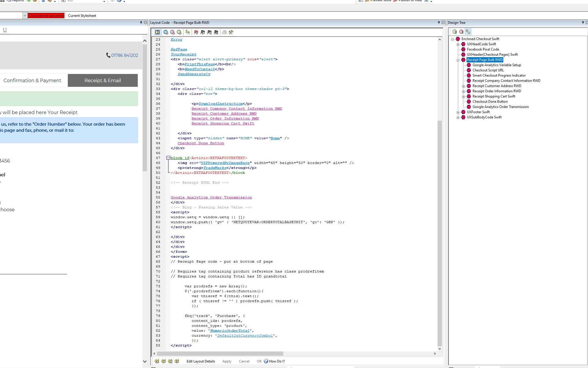Click the yellow up-arrow navigation icon
Viewport: 588px width, 368px height.
click(x=157, y=361)
